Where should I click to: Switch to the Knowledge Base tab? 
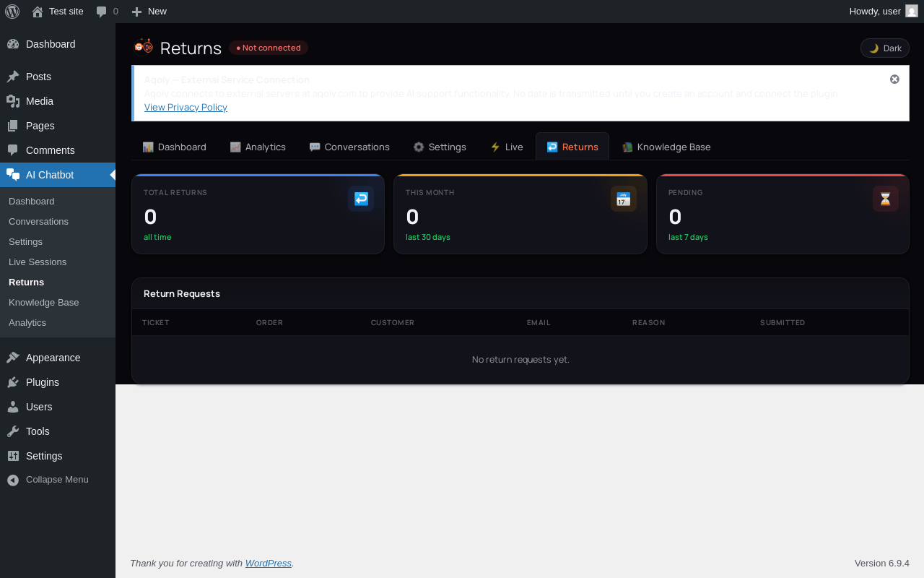point(666,147)
